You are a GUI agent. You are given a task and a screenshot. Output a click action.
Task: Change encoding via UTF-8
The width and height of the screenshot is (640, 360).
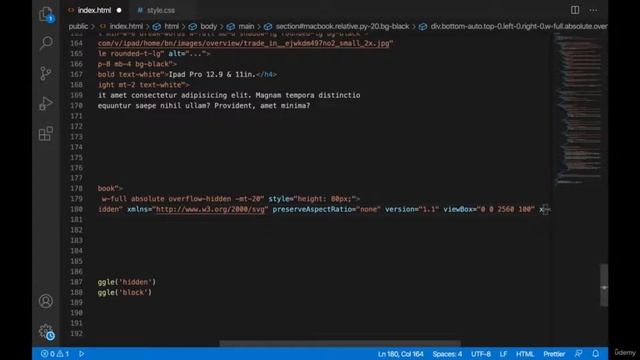(x=481, y=354)
